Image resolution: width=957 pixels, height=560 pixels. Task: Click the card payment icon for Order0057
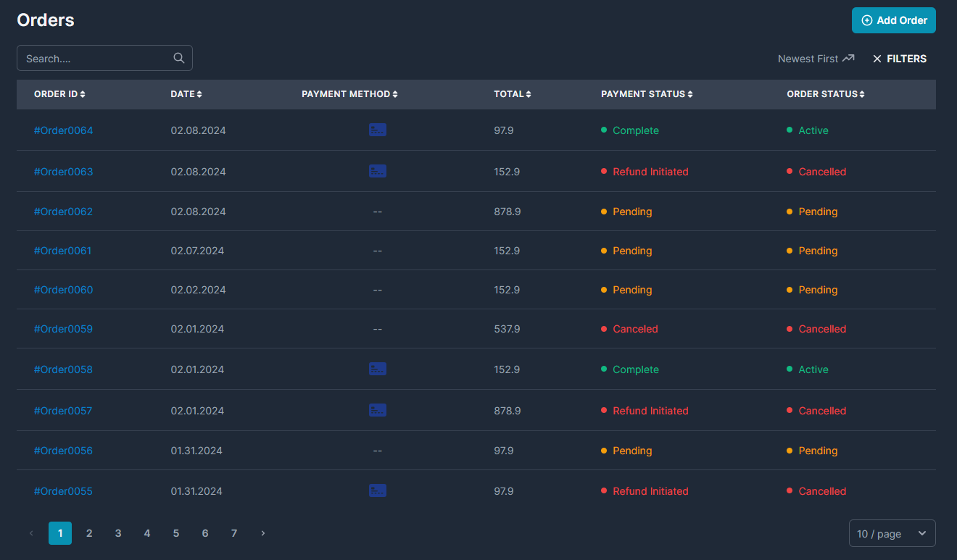pos(377,411)
